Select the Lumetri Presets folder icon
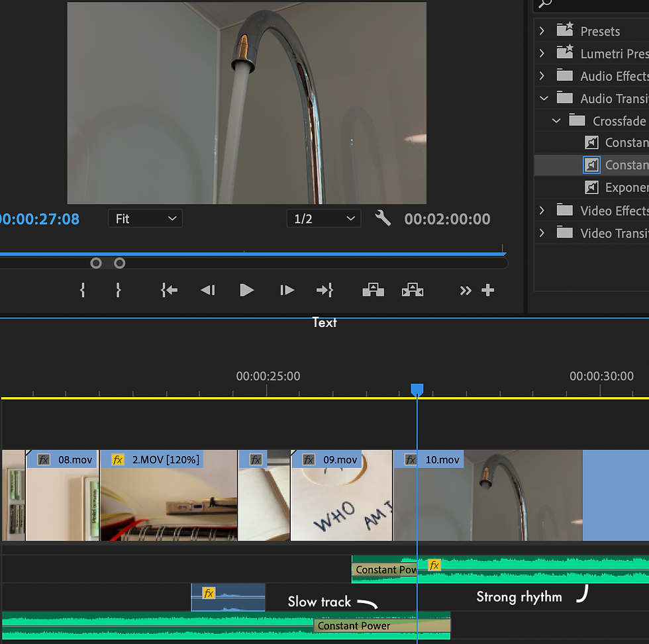Screen dimensions: 649x644 pos(565,52)
